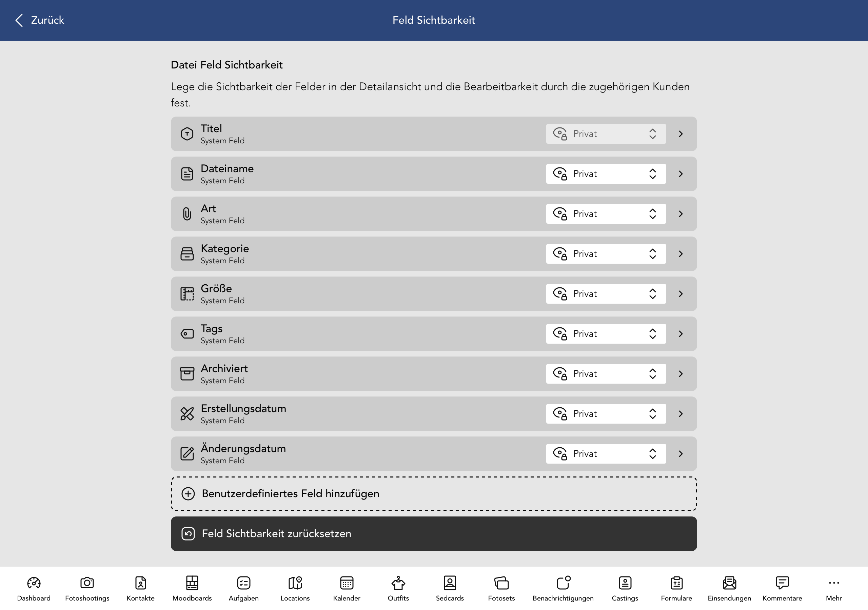Expand Erstellungsdatum row details chevron
This screenshot has width=868, height=610.
(681, 414)
